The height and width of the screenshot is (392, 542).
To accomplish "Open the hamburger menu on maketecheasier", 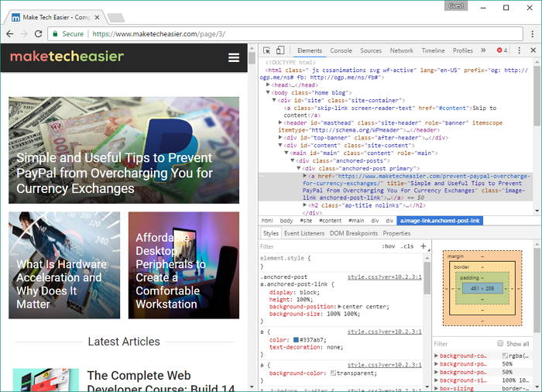I will tap(234, 57).
